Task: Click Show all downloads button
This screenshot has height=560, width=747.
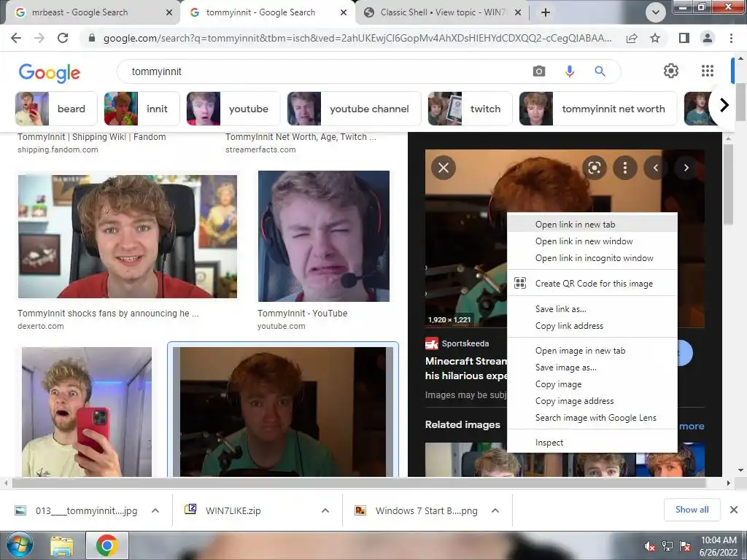Action: click(692, 510)
